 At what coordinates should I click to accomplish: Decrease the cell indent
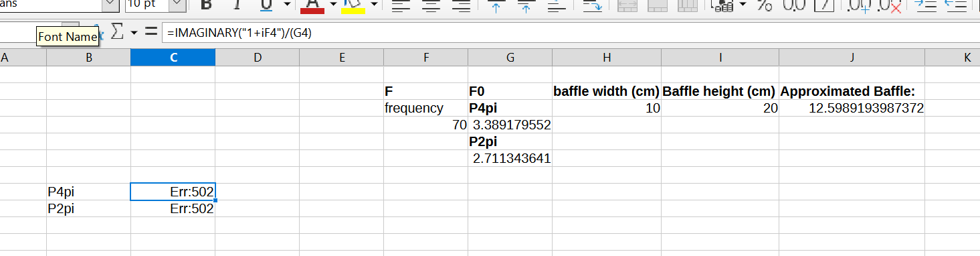[x=957, y=5]
